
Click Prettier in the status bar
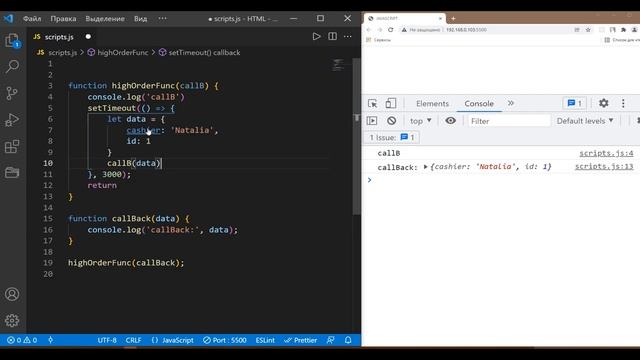point(300,340)
